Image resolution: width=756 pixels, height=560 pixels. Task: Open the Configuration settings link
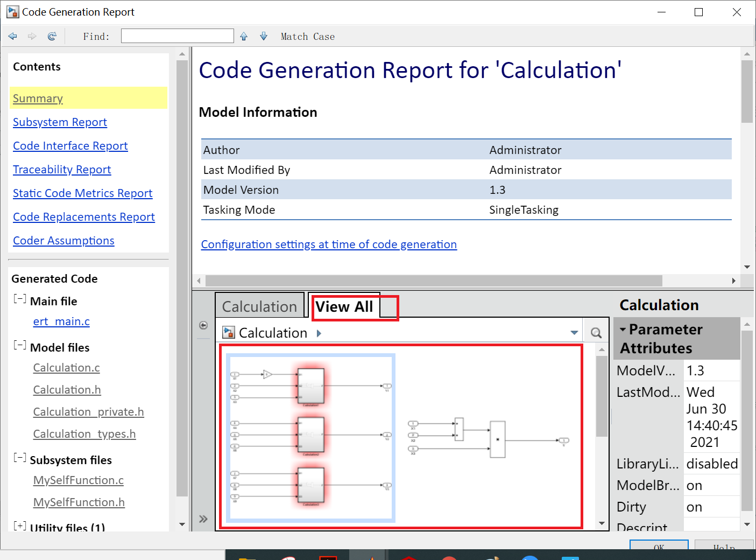point(328,244)
